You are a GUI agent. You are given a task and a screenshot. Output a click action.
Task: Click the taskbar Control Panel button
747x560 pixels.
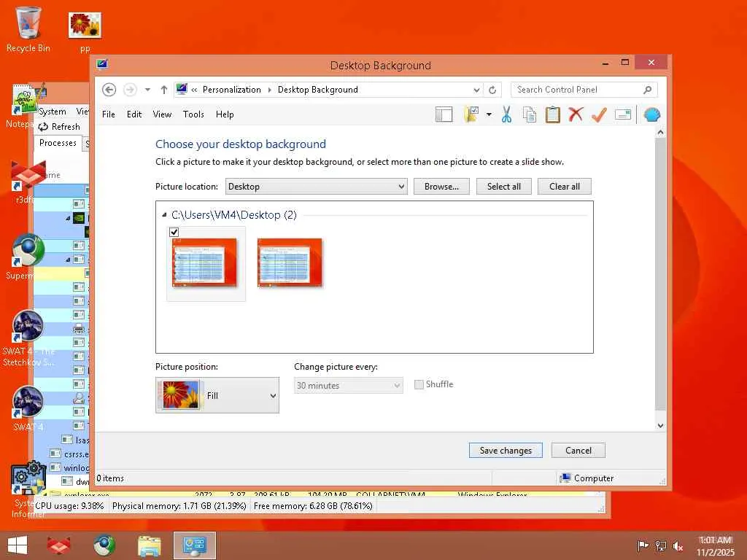click(x=194, y=545)
